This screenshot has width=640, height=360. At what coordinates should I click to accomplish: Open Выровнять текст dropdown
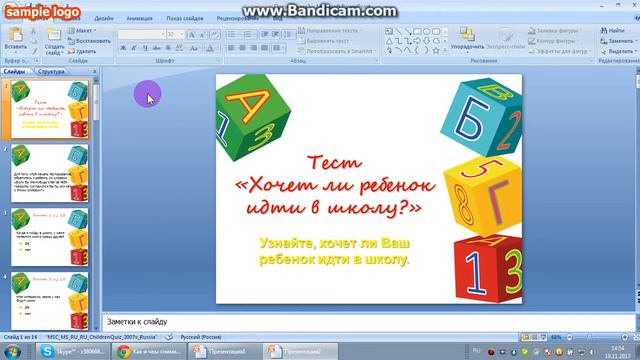325,41
